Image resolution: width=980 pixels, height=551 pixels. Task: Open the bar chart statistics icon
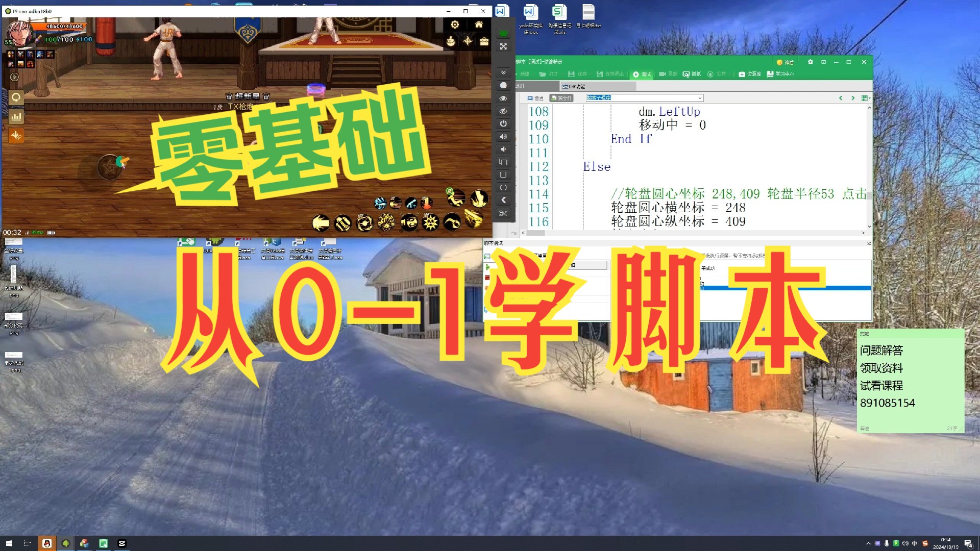[16, 116]
